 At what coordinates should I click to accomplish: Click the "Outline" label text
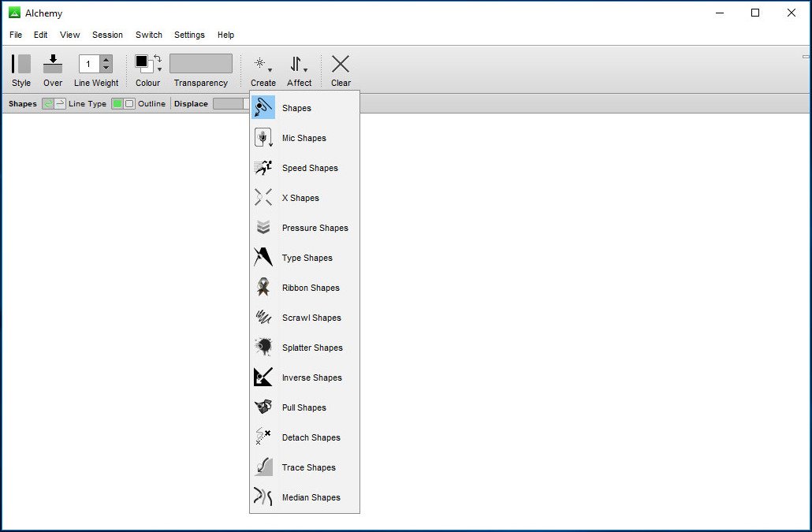[x=151, y=103]
